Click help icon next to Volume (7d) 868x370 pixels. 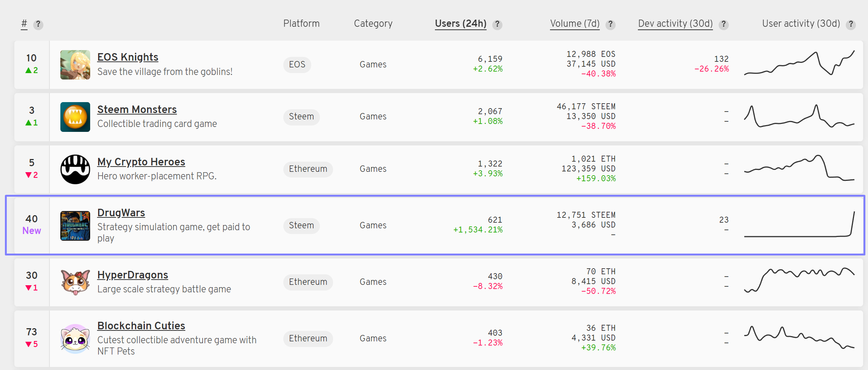[x=610, y=24]
